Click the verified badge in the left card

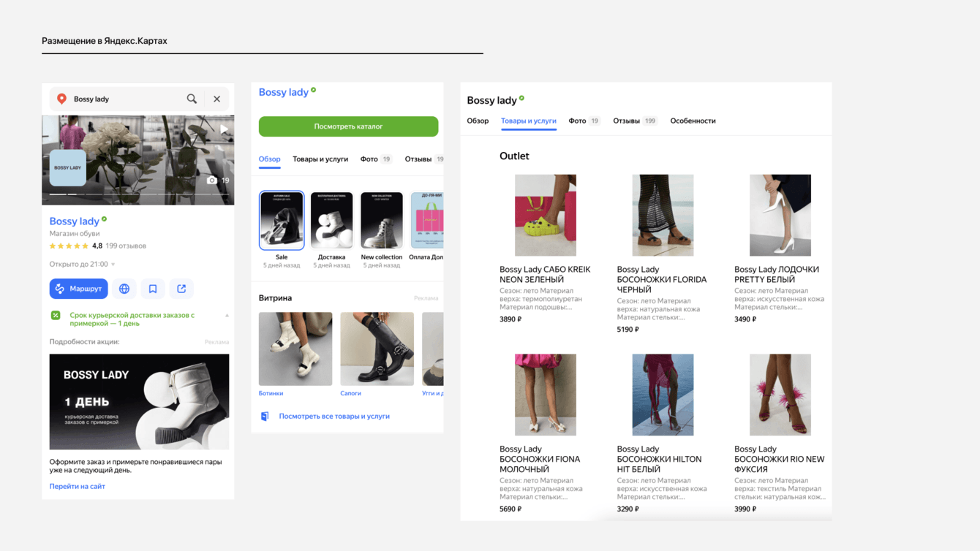(105, 218)
